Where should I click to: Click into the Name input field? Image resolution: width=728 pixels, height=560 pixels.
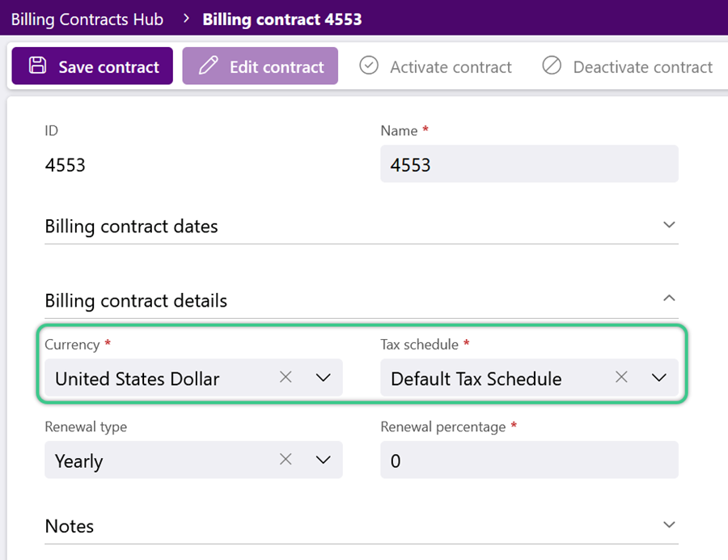point(529,164)
